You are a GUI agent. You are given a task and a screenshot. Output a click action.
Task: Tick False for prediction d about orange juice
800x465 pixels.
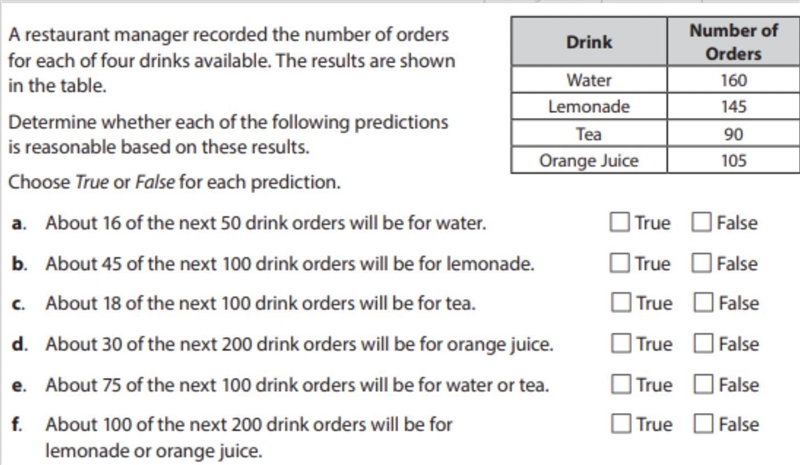click(703, 343)
